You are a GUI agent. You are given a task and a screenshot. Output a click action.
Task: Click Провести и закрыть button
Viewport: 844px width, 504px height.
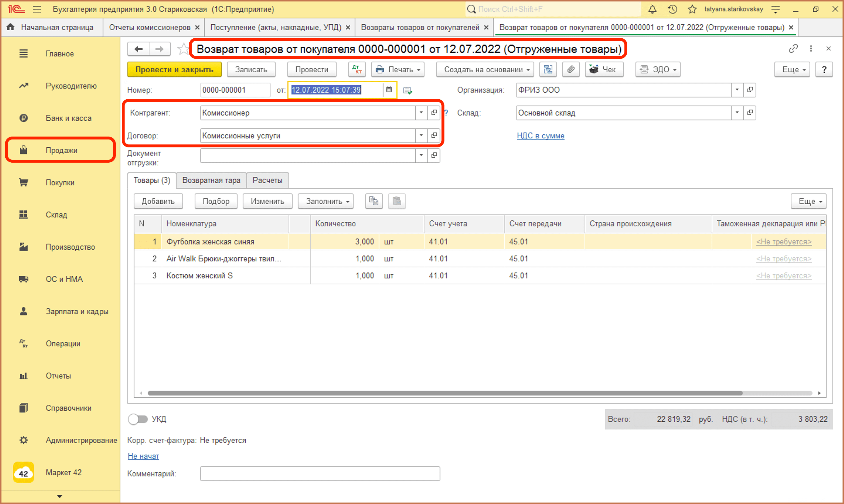click(x=174, y=70)
